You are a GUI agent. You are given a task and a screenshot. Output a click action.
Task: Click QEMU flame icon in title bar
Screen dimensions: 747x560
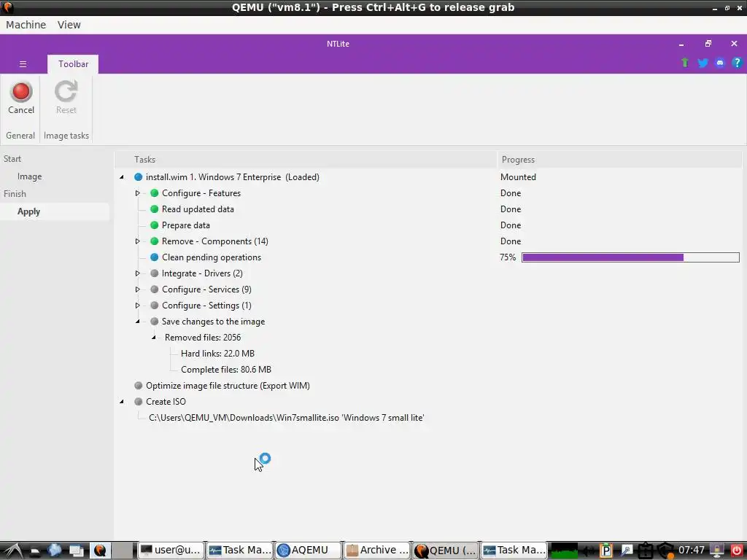[7, 7]
